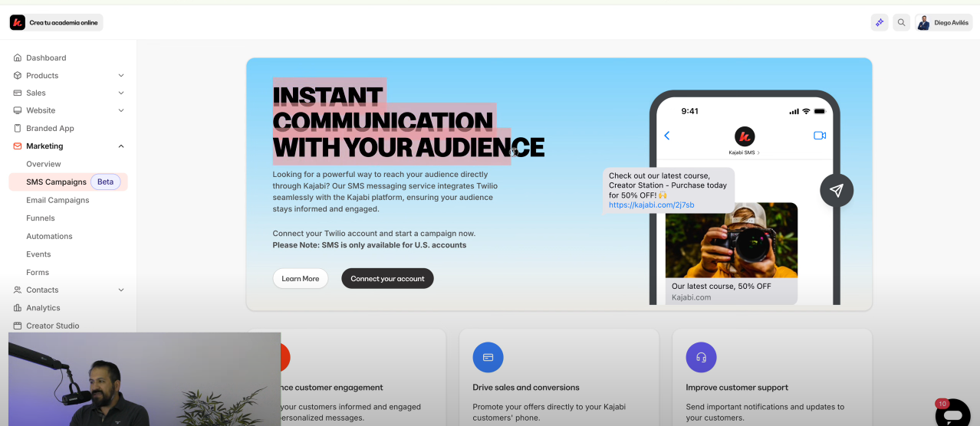Expand the Products submenu chevron
The height and width of the screenshot is (426, 980).
121,75
